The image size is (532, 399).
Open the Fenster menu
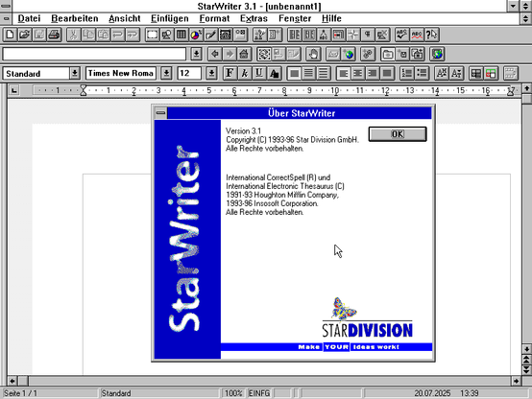point(295,18)
